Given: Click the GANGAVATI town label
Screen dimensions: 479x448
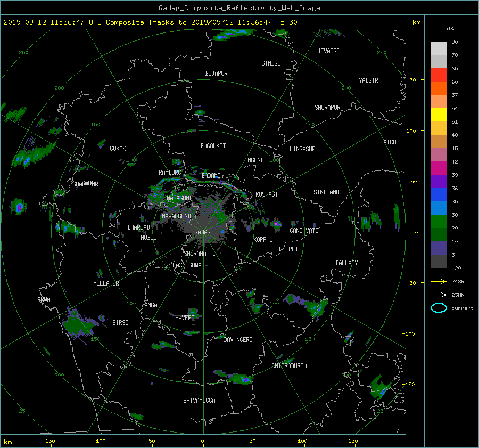Looking at the screenshot, I should point(304,231).
